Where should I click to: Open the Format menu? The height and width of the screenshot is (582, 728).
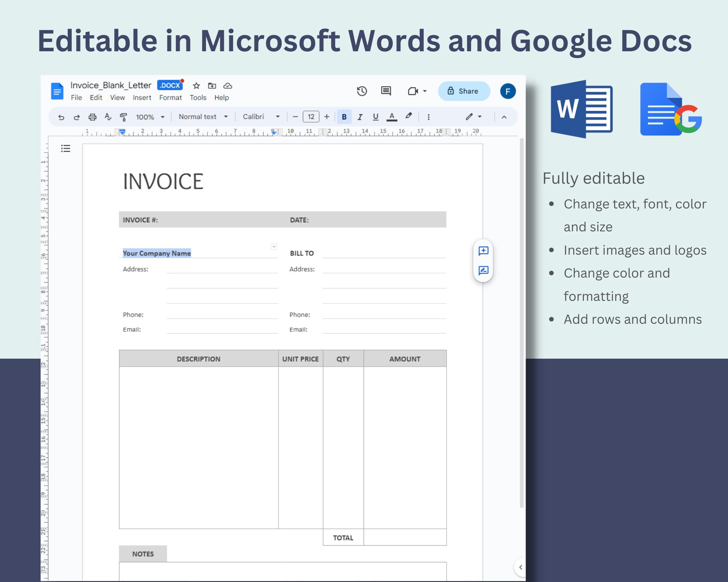click(x=170, y=97)
